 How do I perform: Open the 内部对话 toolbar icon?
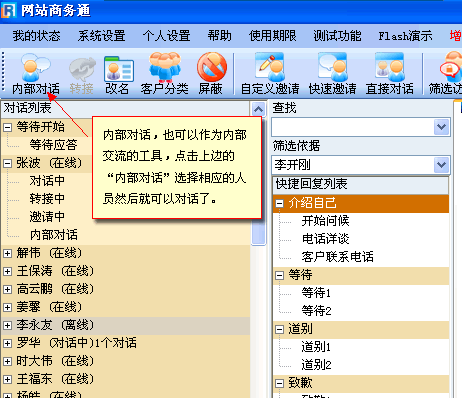(35, 74)
